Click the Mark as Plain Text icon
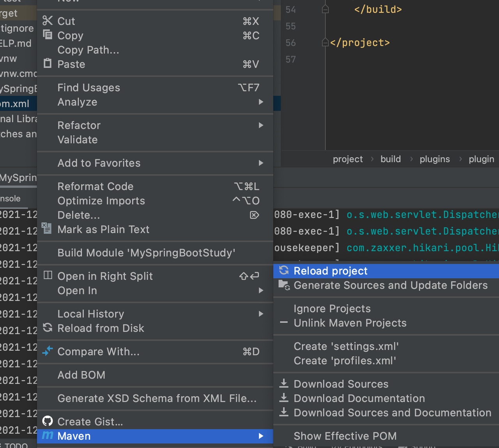The width and height of the screenshot is (499, 448). (47, 228)
